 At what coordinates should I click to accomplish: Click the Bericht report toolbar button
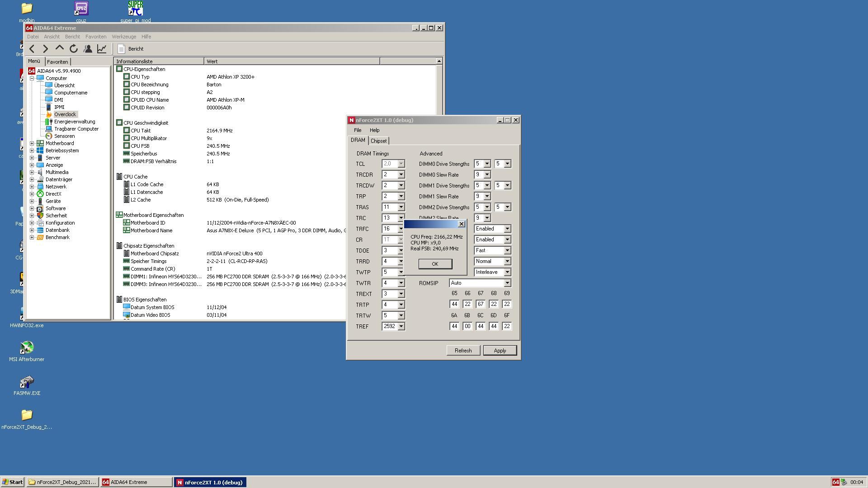pyautogui.click(x=131, y=49)
